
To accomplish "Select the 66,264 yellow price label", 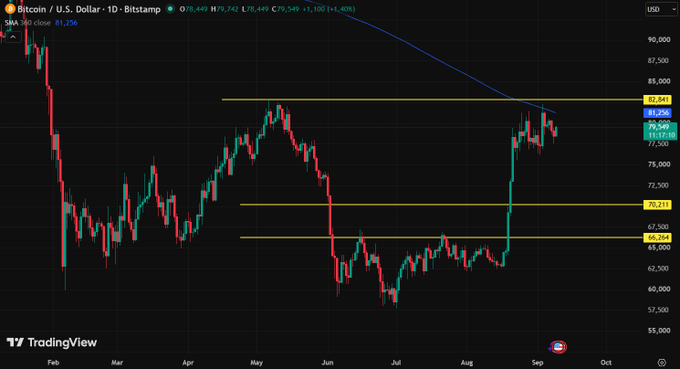I will [x=657, y=238].
